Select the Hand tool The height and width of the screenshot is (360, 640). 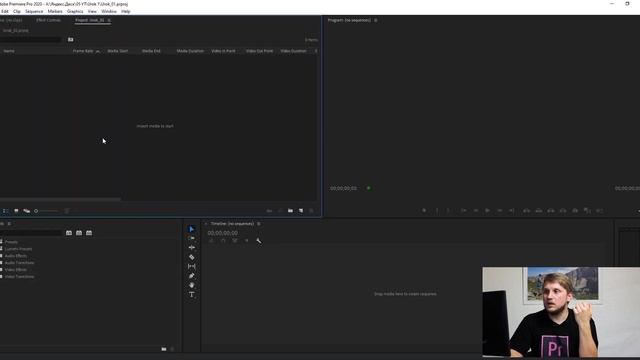click(x=191, y=285)
